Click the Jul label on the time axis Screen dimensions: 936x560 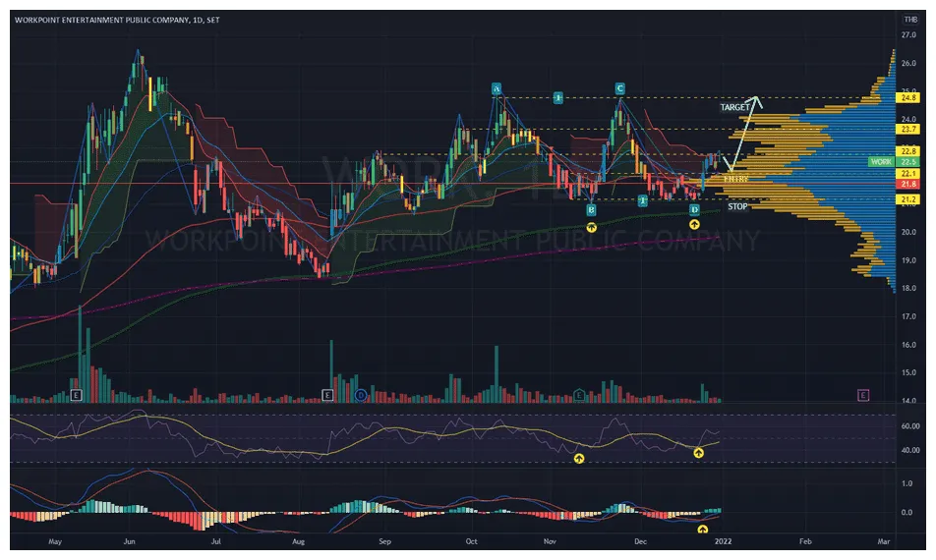(216, 541)
